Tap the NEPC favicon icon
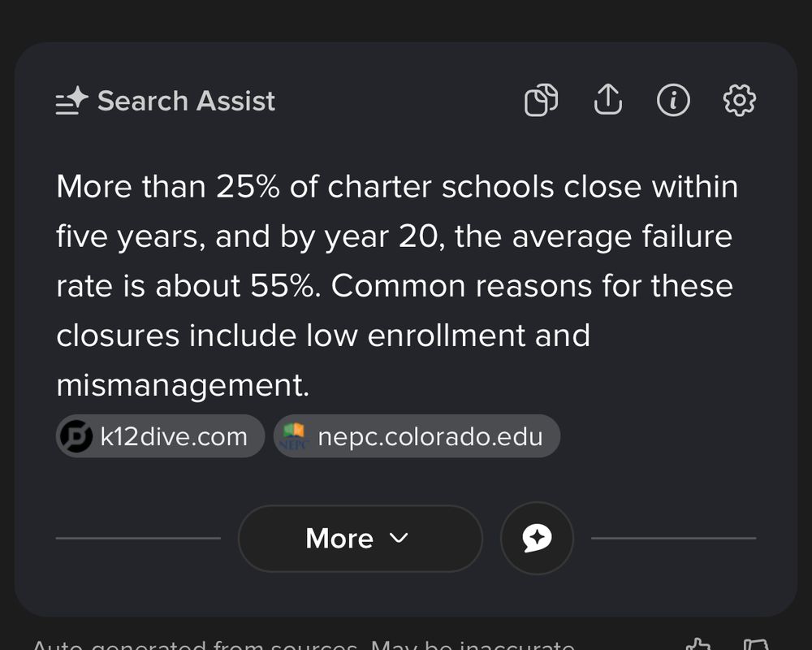 coord(294,436)
